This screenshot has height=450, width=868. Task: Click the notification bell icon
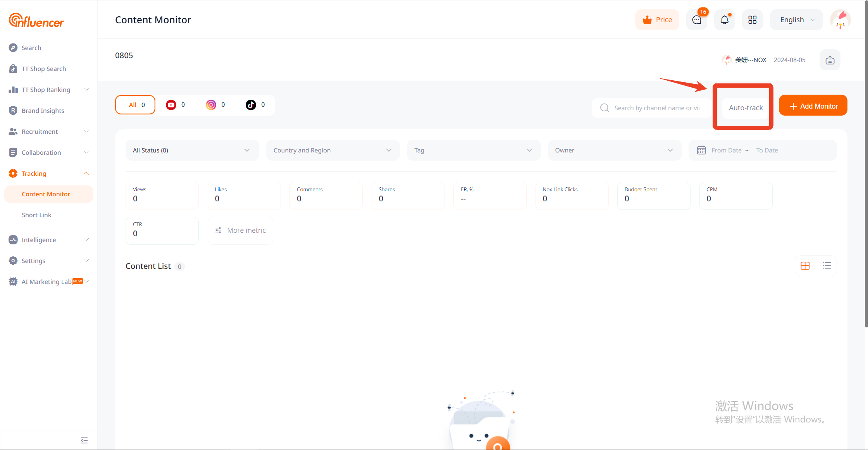pos(724,20)
